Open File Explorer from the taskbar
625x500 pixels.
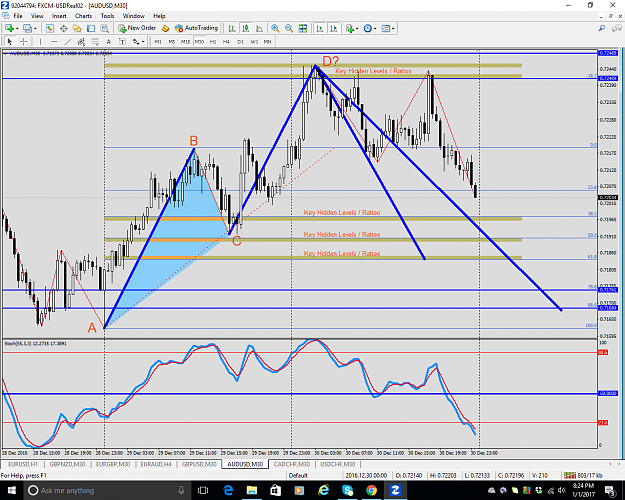coord(252,490)
